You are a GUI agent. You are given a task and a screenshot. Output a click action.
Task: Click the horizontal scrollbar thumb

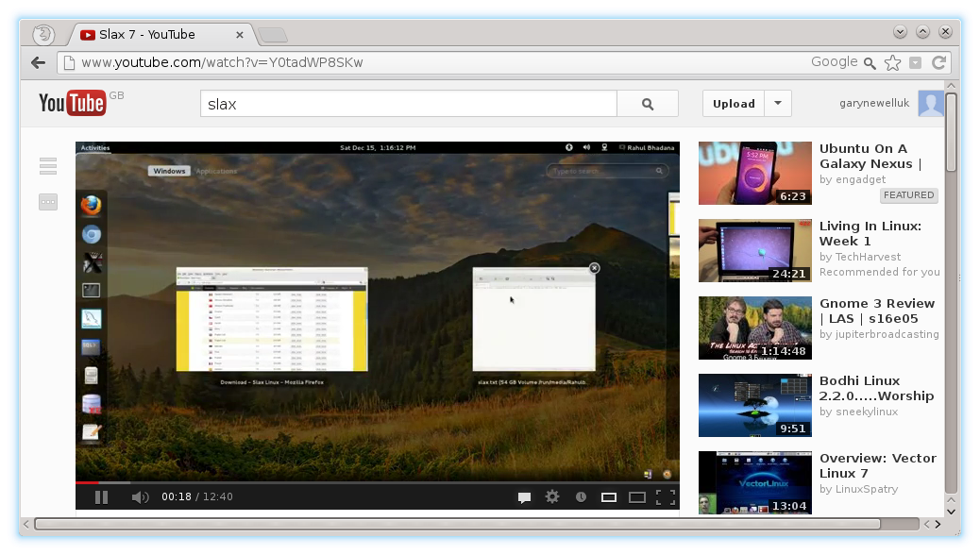point(458,524)
